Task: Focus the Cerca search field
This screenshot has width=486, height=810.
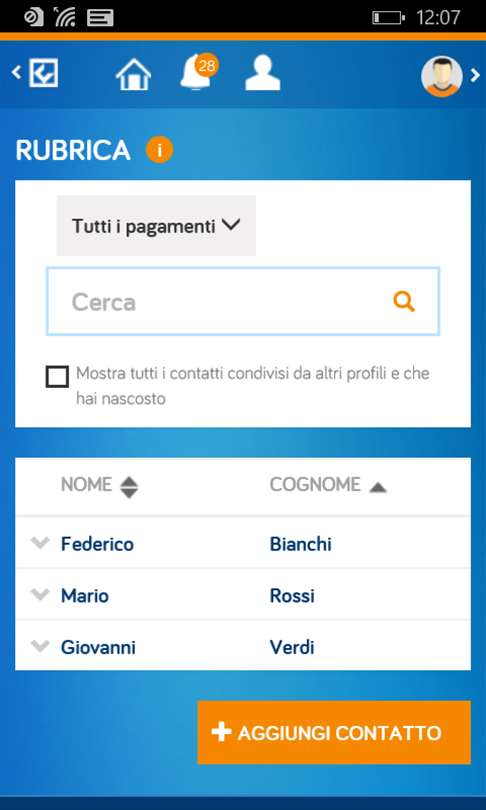Action: (243, 301)
